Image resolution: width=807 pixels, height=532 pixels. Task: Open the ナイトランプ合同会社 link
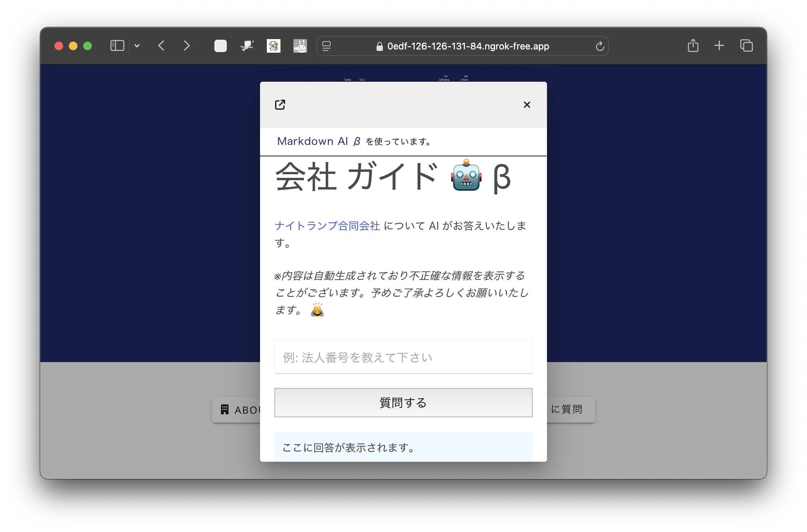point(327,225)
